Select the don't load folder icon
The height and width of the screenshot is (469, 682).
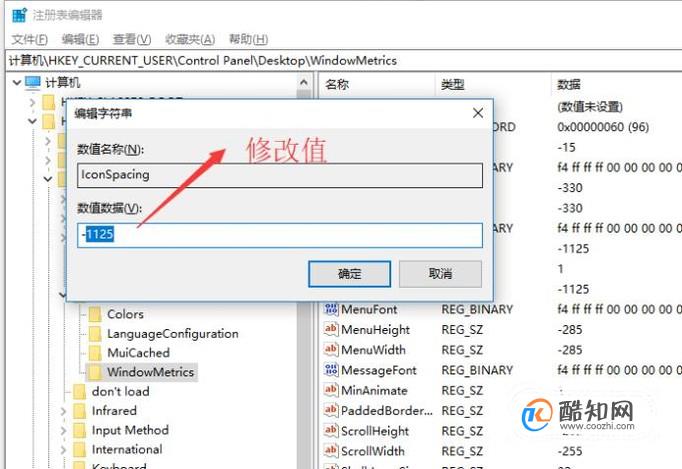[80, 392]
